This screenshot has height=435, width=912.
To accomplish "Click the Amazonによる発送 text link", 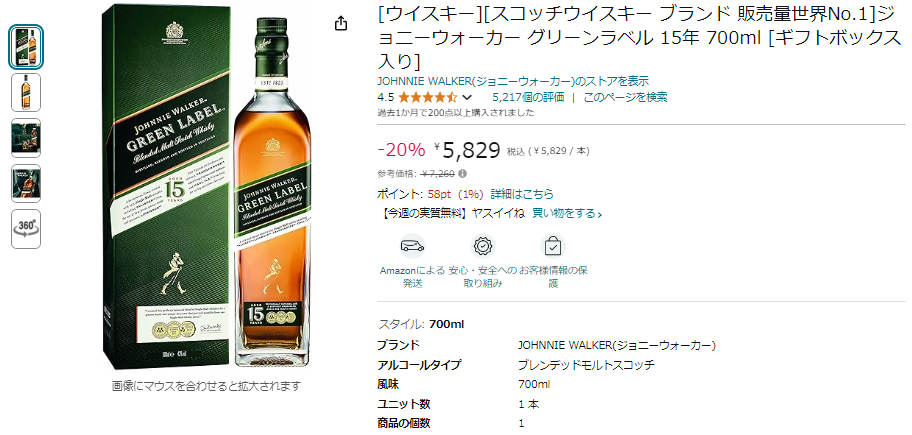I will tap(412, 277).
